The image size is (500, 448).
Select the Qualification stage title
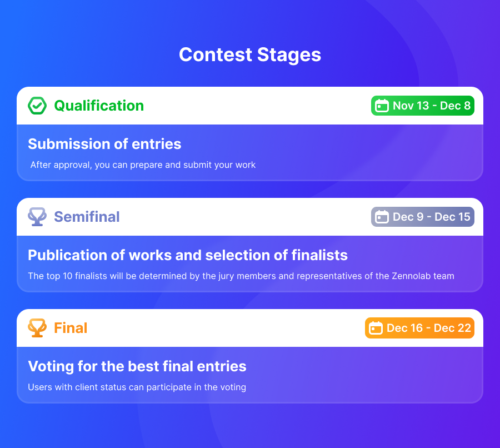point(99,106)
